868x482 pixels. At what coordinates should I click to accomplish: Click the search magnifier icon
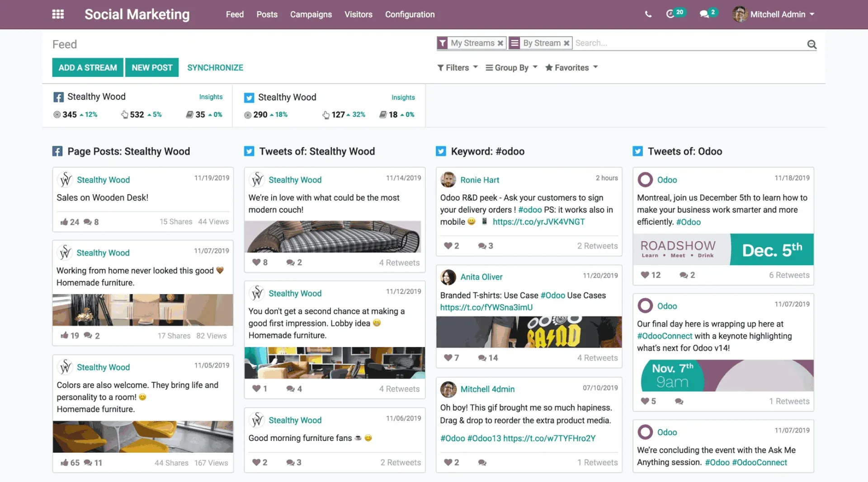pyautogui.click(x=811, y=44)
